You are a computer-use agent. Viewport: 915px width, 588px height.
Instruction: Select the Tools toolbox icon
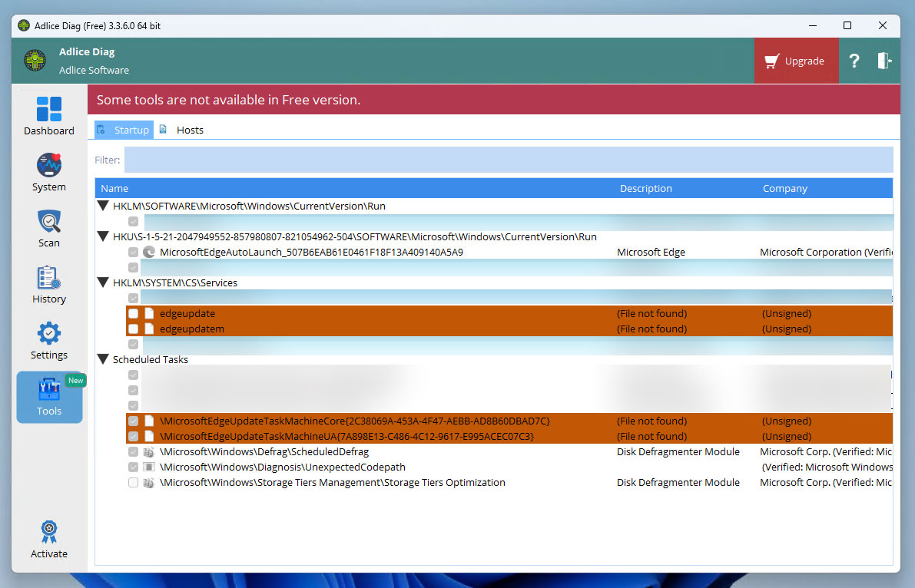point(48,390)
